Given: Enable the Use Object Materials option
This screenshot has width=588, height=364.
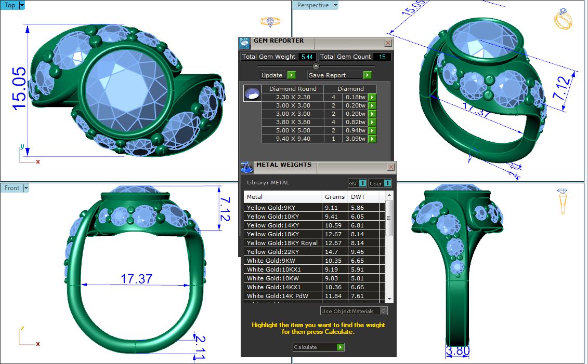Looking at the screenshot, I should pyautogui.click(x=383, y=311).
